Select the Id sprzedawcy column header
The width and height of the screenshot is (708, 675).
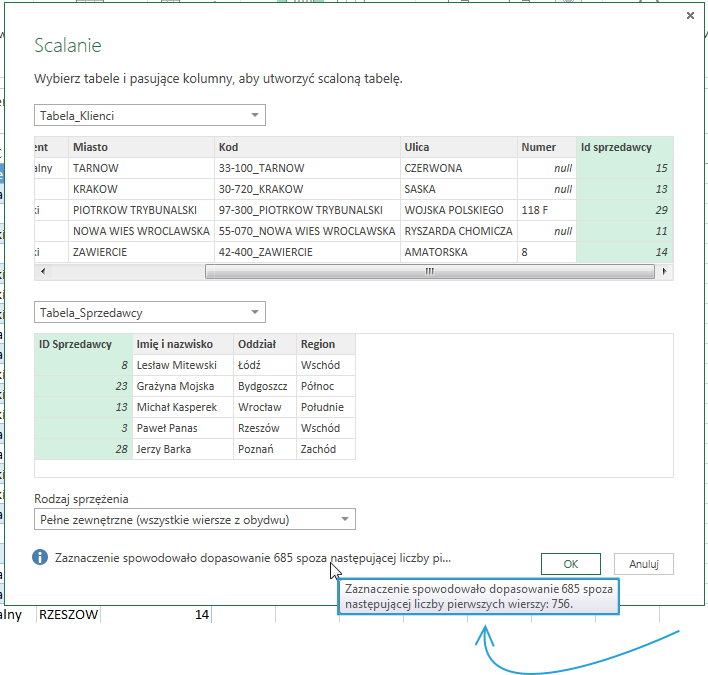click(x=625, y=147)
